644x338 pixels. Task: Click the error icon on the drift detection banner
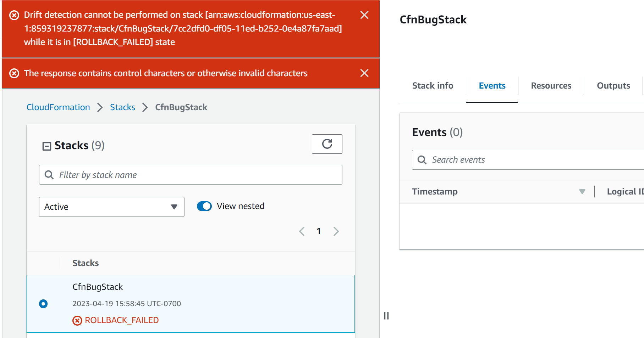[13, 15]
